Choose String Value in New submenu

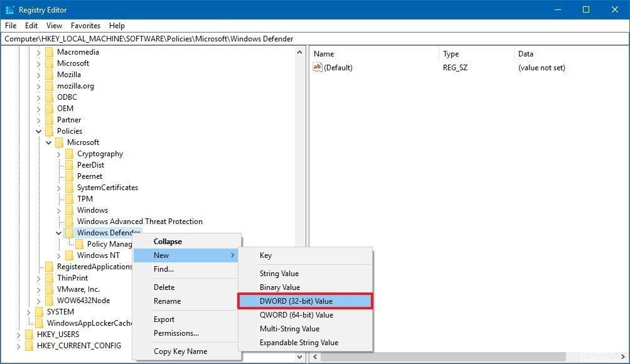pos(279,274)
